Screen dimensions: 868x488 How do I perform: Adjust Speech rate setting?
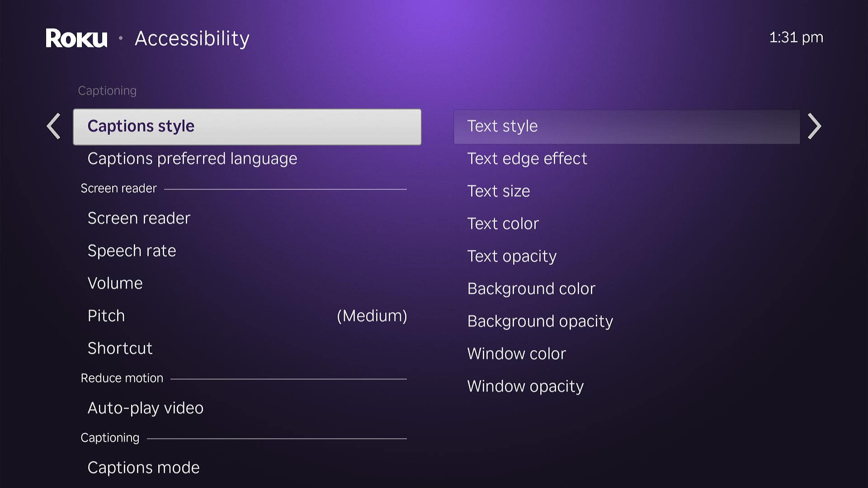click(x=132, y=250)
